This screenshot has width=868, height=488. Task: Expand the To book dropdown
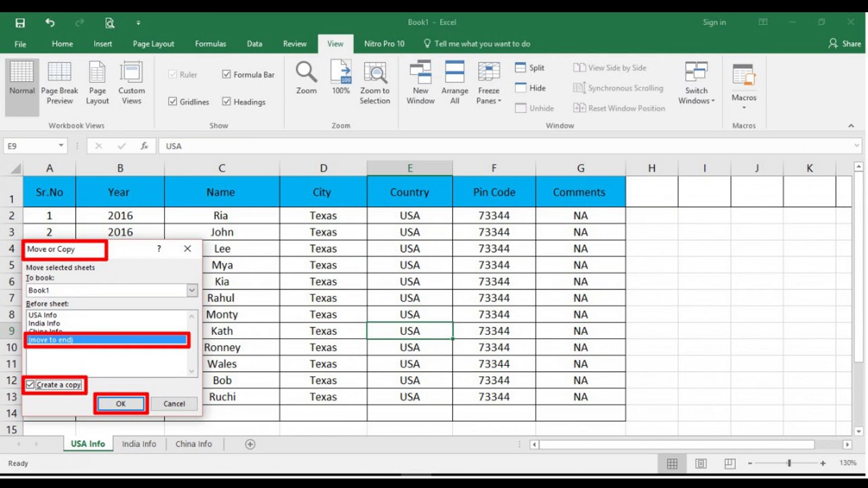pyautogui.click(x=192, y=290)
